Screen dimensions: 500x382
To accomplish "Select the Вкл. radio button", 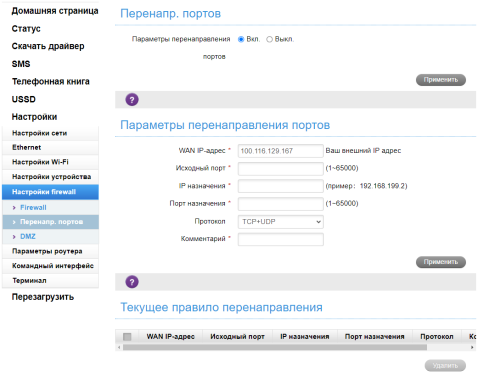I will [x=241, y=39].
